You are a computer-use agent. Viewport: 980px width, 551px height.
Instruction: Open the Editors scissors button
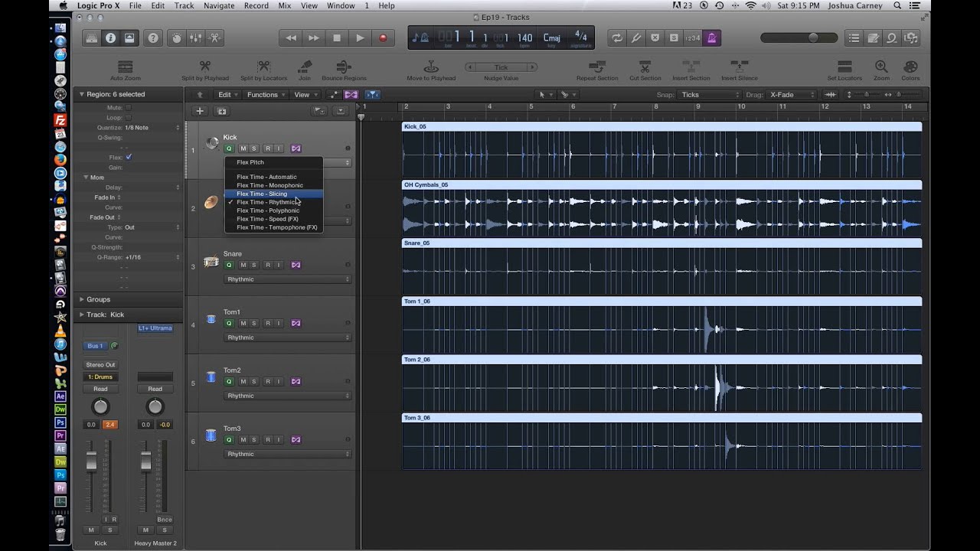214,37
